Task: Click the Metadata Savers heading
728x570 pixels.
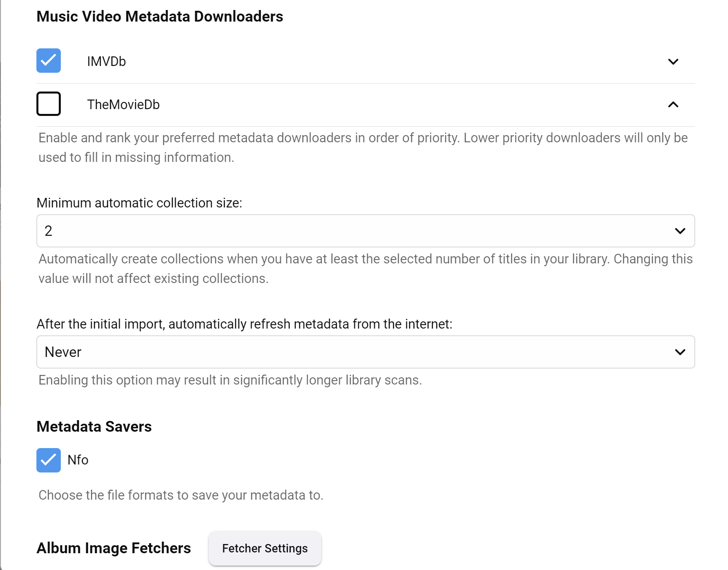Action: click(x=94, y=427)
